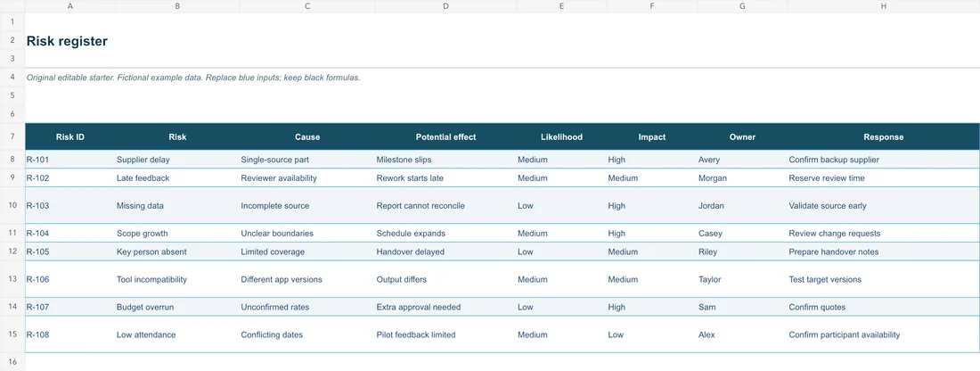The image size is (980, 371).
Task: Click the Low attendance cell
Action: click(x=177, y=334)
